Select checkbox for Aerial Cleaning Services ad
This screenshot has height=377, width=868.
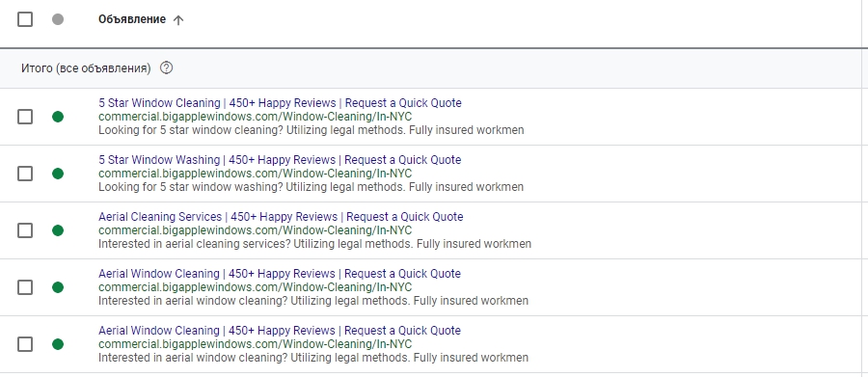point(25,230)
